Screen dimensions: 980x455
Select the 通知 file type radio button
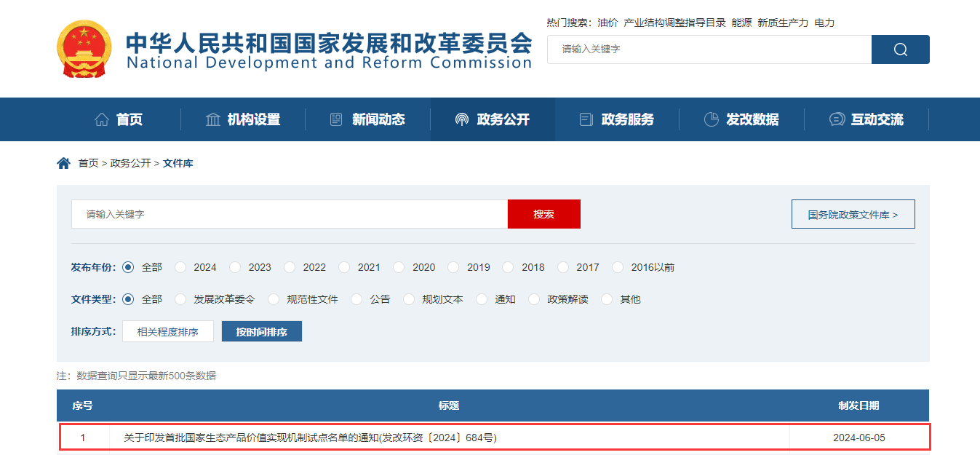click(x=482, y=299)
